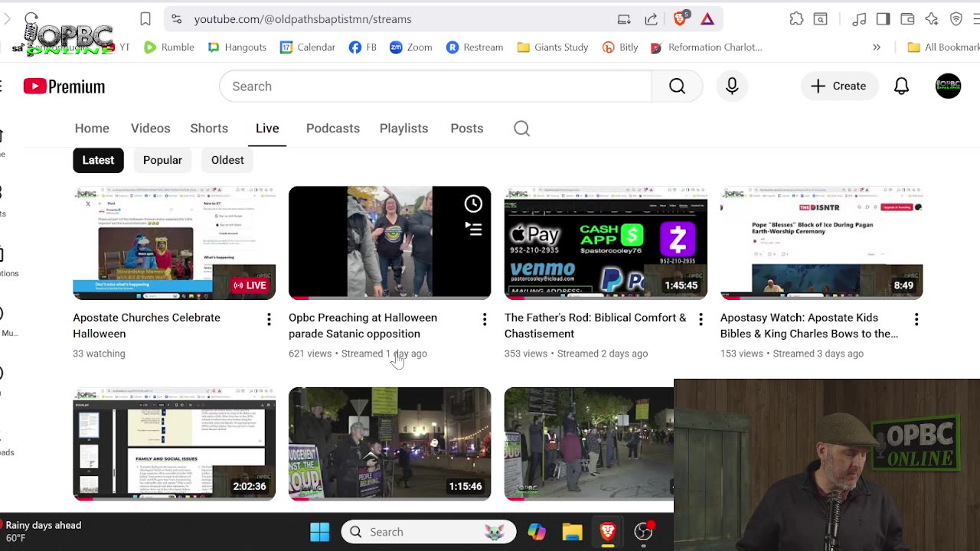Open the notifications bell
The height and width of the screenshot is (551, 980).
click(x=901, y=86)
